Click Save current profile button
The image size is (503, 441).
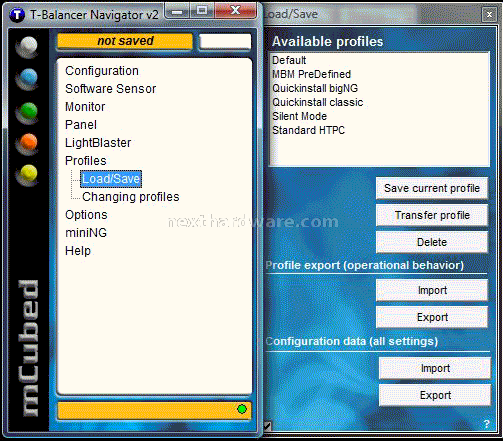(x=432, y=188)
